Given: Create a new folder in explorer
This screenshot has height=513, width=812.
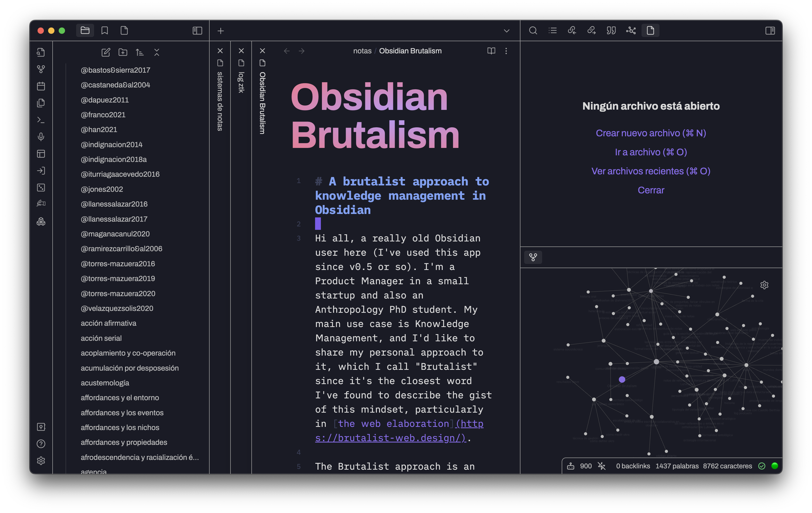Looking at the screenshot, I should (123, 52).
